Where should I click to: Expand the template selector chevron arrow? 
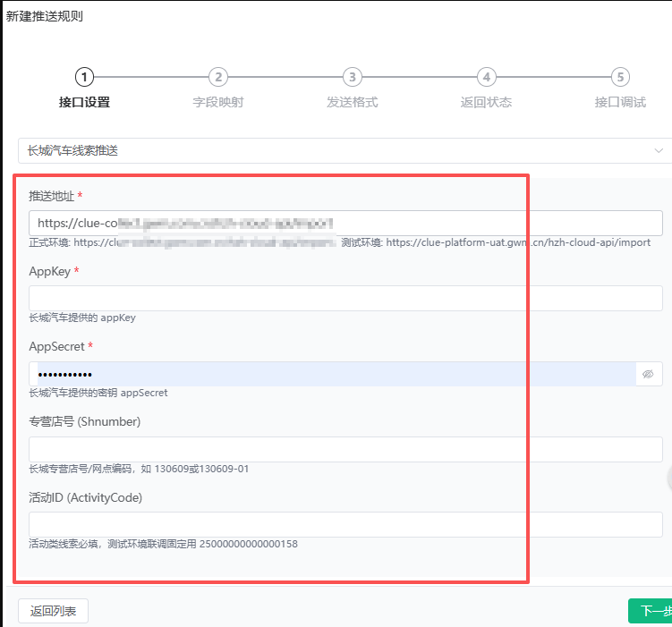pos(659,150)
